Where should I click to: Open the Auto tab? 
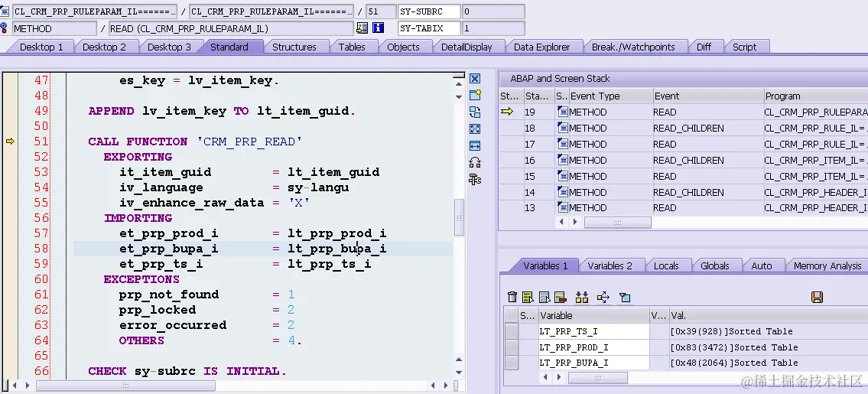761,266
